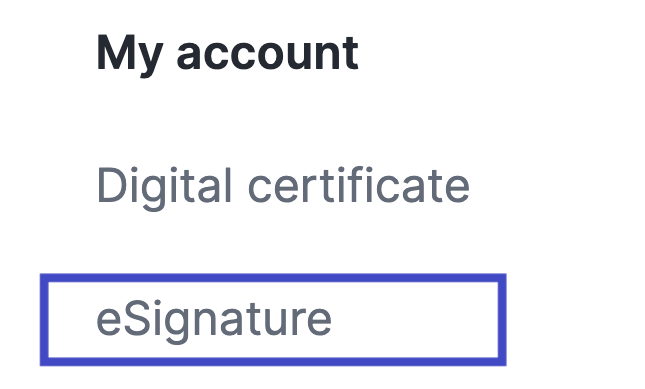The width and height of the screenshot is (645, 389).
Task: Show eSignature options
Action: coord(273,320)
